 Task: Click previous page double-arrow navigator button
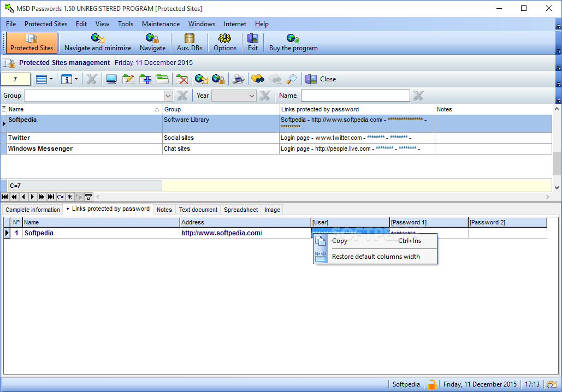pos(14,197)
